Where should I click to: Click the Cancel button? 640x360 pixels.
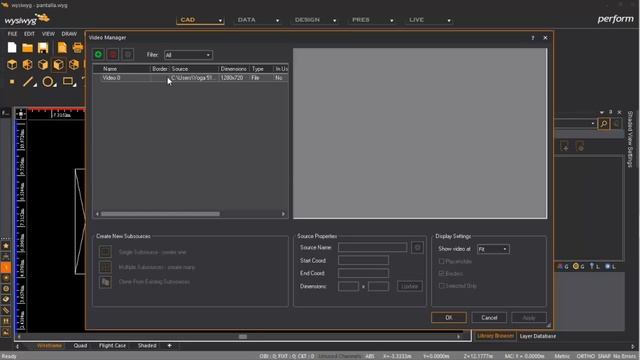pyautogui.click(x=489, y=318)
